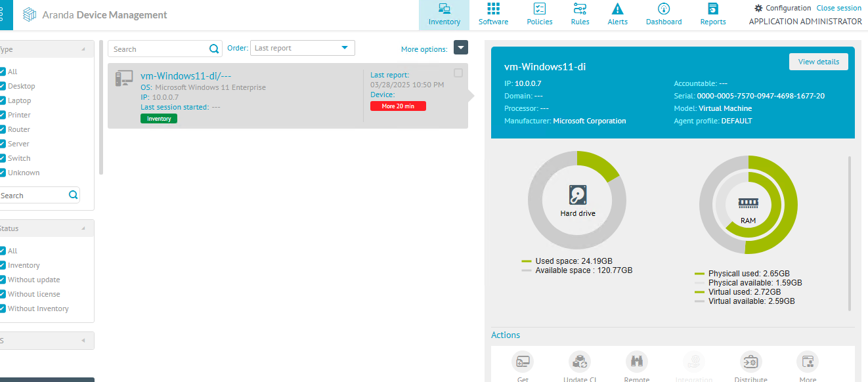Click the green Used space legend swatch
The width and height of the screenshot is (868, 382).
tap(527, 261)
